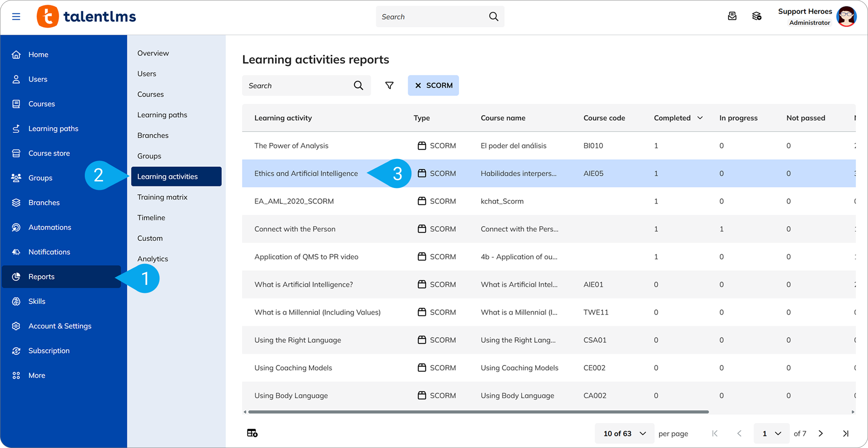868x448 pixels.
Task: Click the horizontal table scrollbar
Action: (x=478, y=412)
